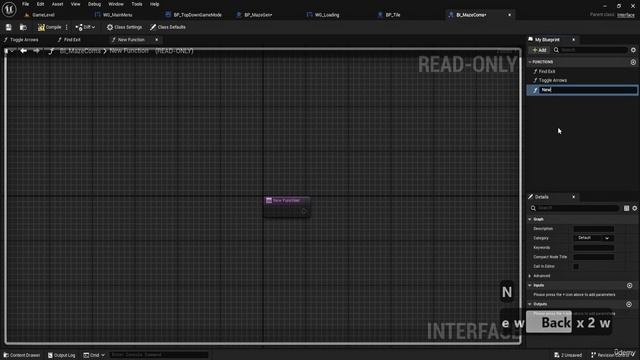Open compile options three-dot menu
Viewport: 640px width, 360px height.
(67, 27)
